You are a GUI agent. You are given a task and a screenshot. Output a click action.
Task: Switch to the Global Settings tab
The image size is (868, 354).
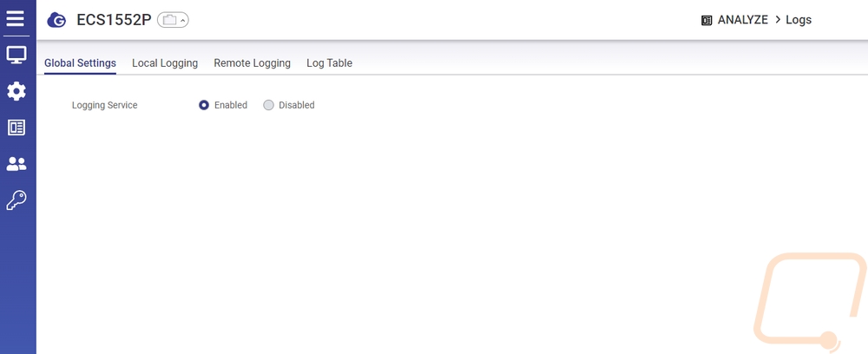click(80, 63)
